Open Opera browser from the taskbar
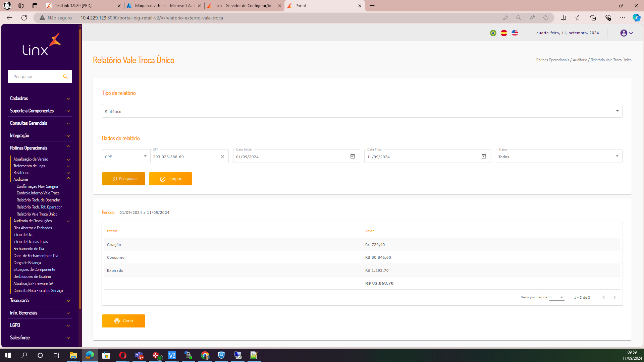This screenshot has width=644, height=362. click(123, 355)
